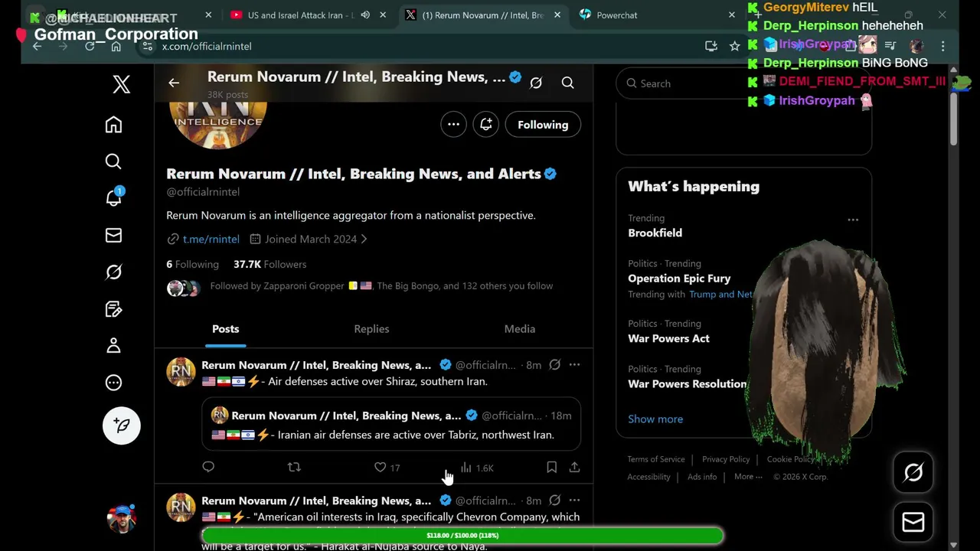Viewport: 980px width, 551px height.
Task: Click the x.com/officialrnintel address bar
Action: pos(429,47)
